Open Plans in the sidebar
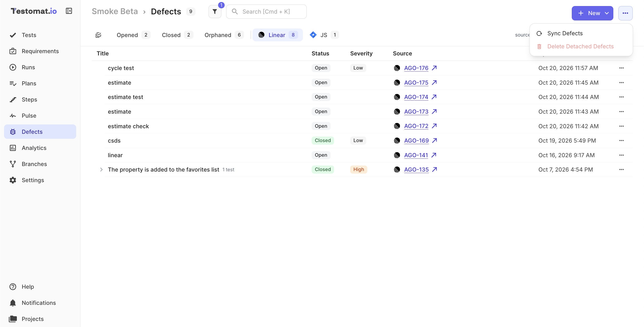The height and width of the screenshot is (327, 644). pos(40,83)
